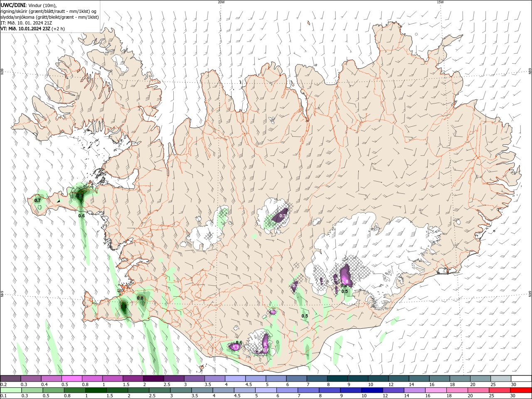532x399 pixels.
Task: Click the '30' label in the upper legend row
Action: coord(514,384)
